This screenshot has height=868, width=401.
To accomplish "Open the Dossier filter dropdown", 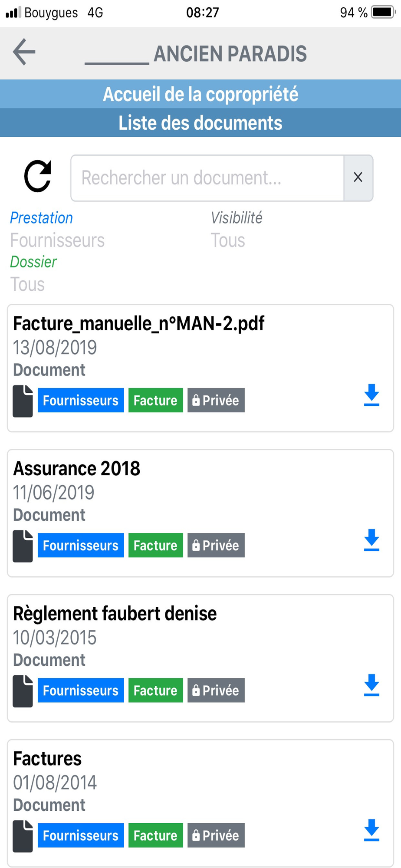I will point(27,284).
